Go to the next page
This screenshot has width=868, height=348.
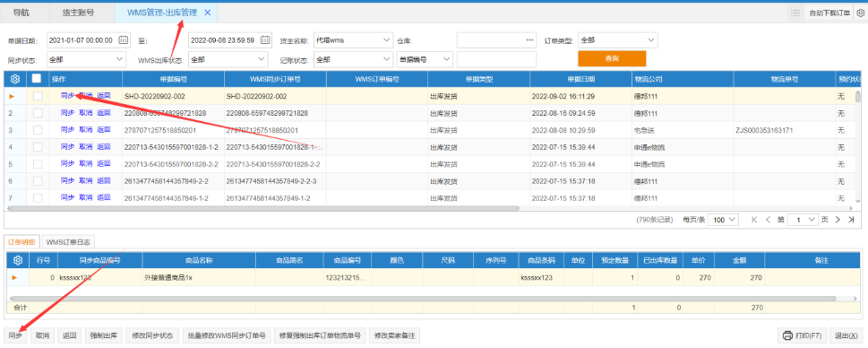tap(838, 220)
